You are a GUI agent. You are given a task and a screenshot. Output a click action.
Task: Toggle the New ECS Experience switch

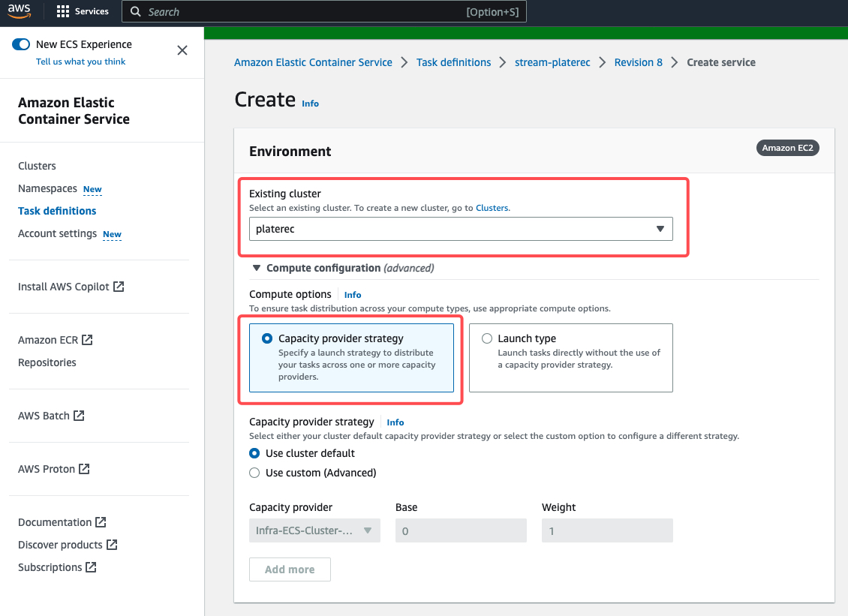pyautogui.click(x=21, y=44)
